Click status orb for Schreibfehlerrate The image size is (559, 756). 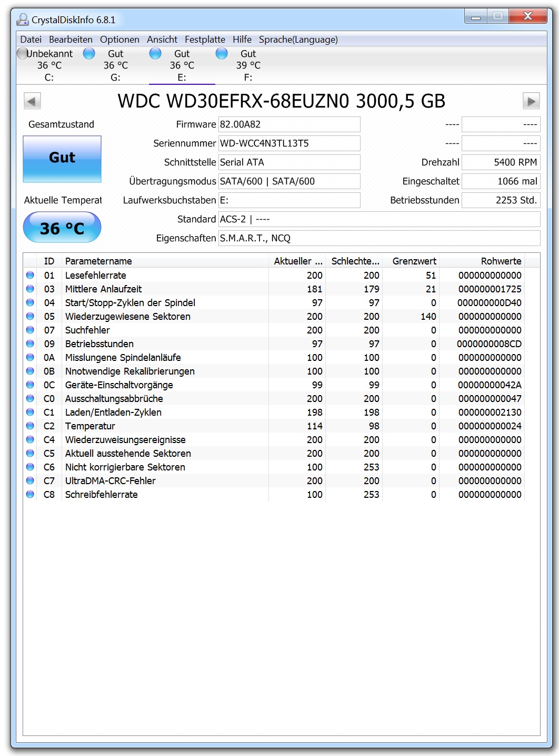point(30,494)
